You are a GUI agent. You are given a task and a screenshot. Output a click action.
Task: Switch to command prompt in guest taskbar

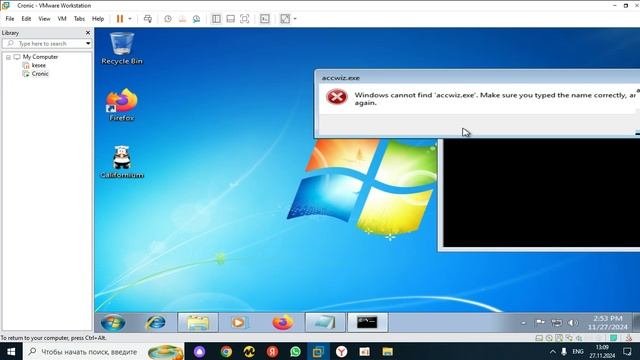point(367,323)
